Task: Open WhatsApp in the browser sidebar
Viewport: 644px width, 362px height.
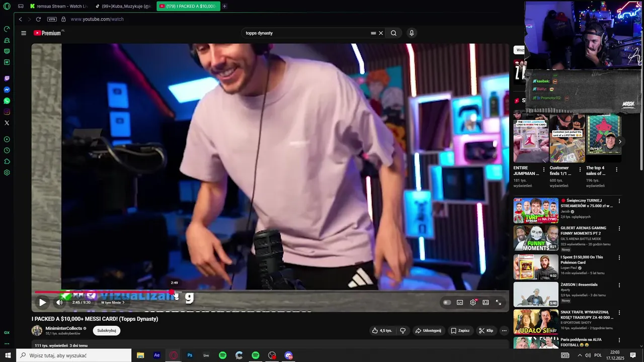Action: click(7, 101)
